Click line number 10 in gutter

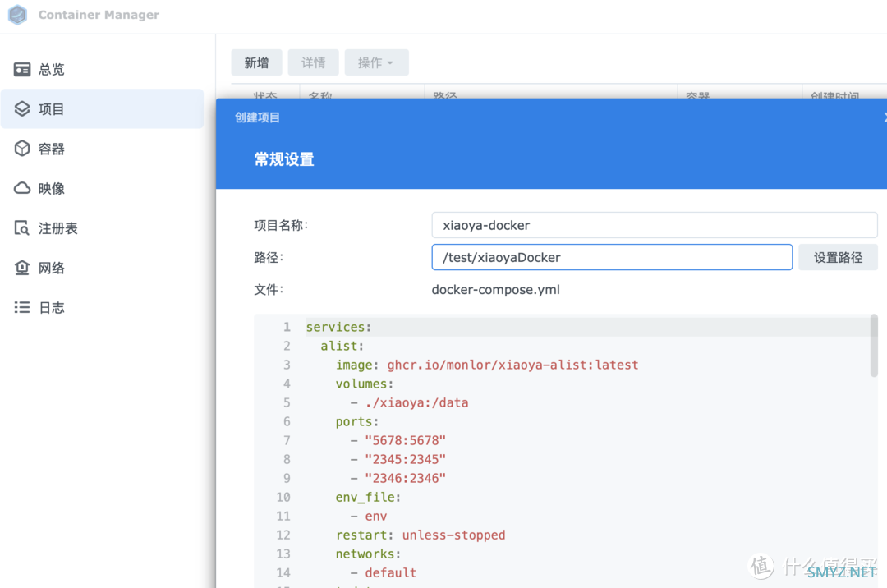pyautogui.click(x=283, y=497)
